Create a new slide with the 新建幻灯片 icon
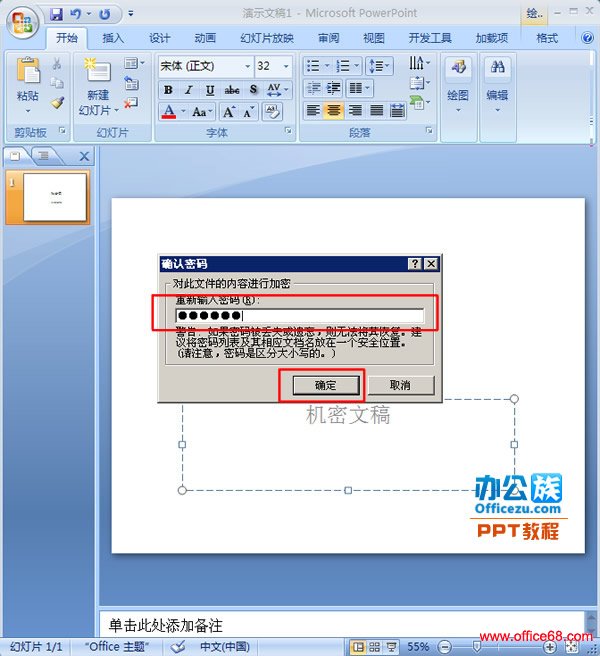The height and width of the screenshot is (656, 600). 97,70
